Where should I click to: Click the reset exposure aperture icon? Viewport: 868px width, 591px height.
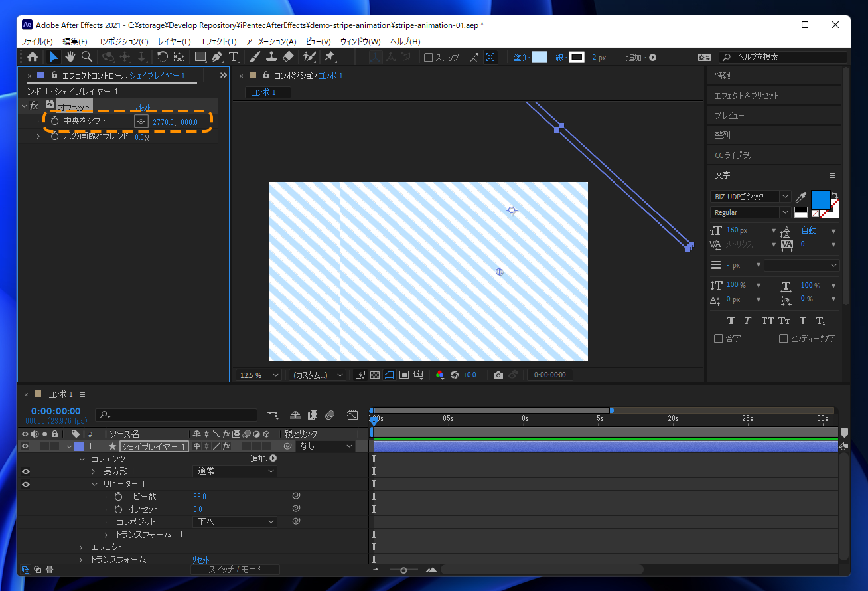455,375
